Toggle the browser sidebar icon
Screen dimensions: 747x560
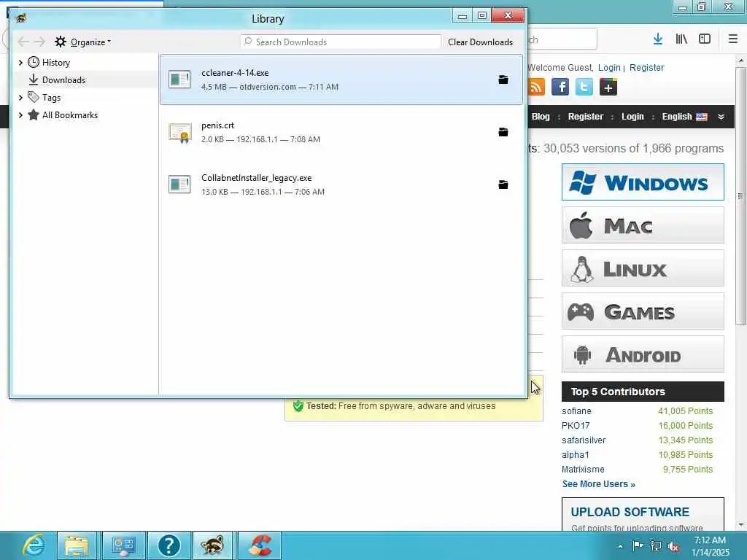point(705,39)
